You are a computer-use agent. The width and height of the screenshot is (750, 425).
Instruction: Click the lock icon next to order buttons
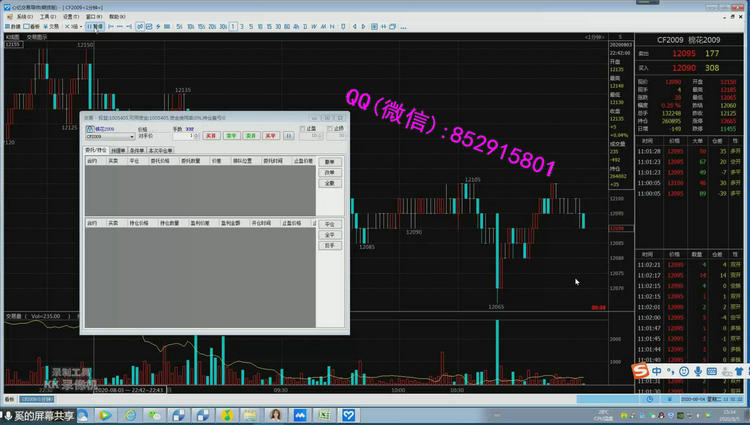click(x=289, y=136)
